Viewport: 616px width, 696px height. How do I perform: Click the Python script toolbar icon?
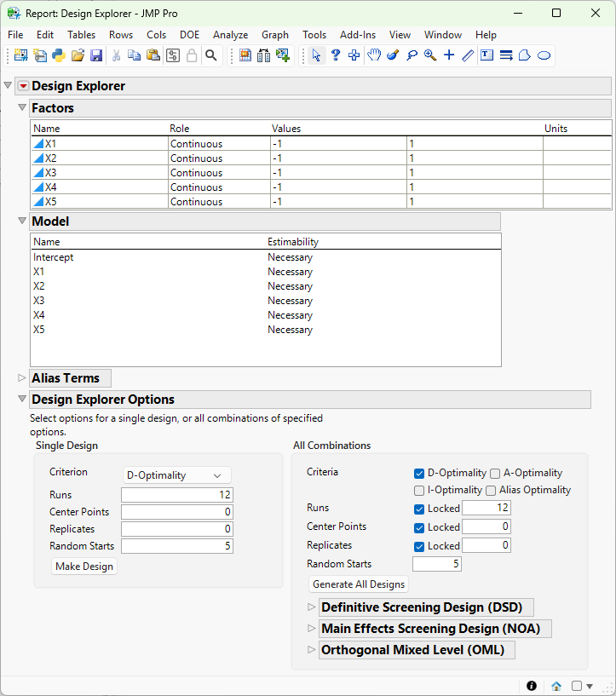[x=59, y=55]
